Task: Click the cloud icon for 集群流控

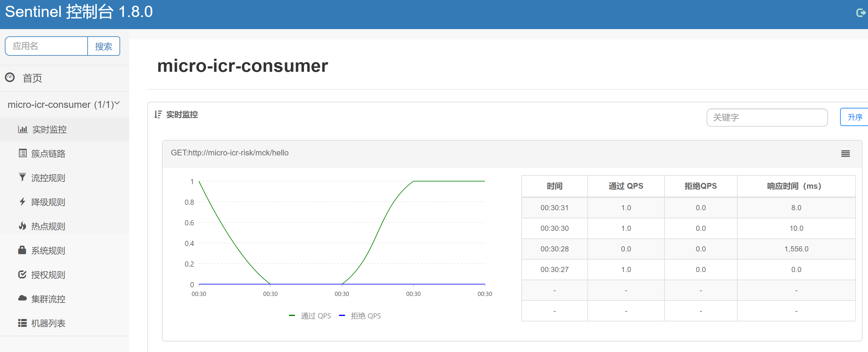Action: pos(22,298)
